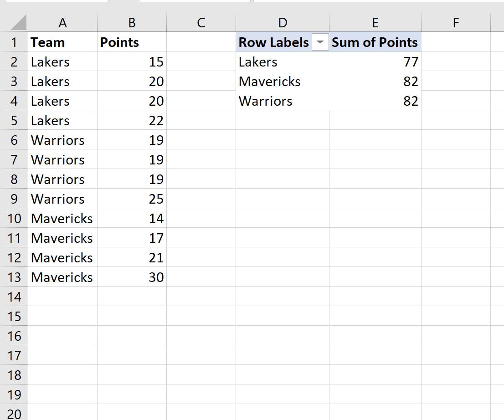Screen dimensions: 504x420
Task: Select cell B9 with value 25
Action: point(132,199)
